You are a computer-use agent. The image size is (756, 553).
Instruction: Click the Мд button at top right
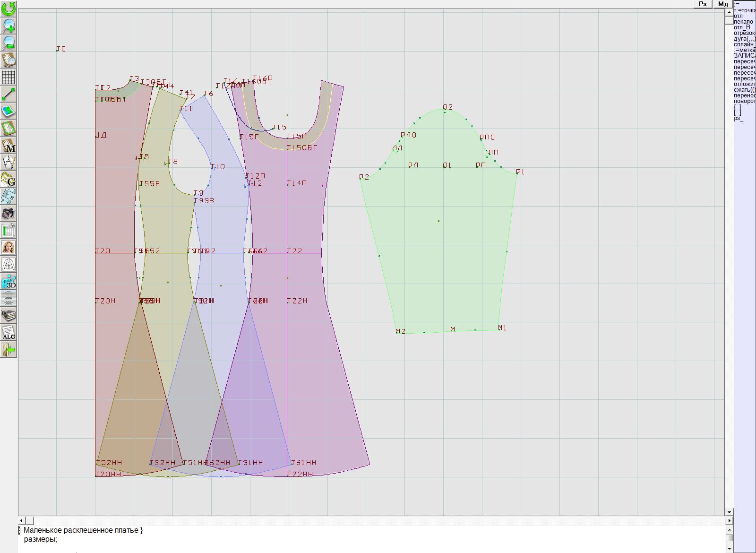click(x=723, y=4)
